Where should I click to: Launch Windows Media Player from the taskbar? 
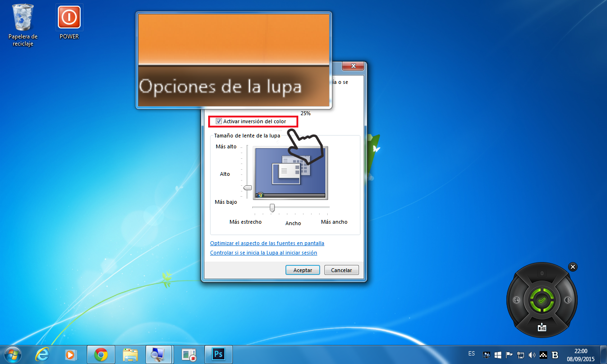71,354
